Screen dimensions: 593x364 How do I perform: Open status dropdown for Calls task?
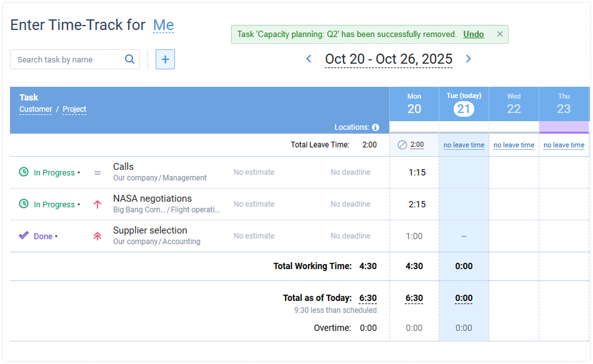point(57,173)
